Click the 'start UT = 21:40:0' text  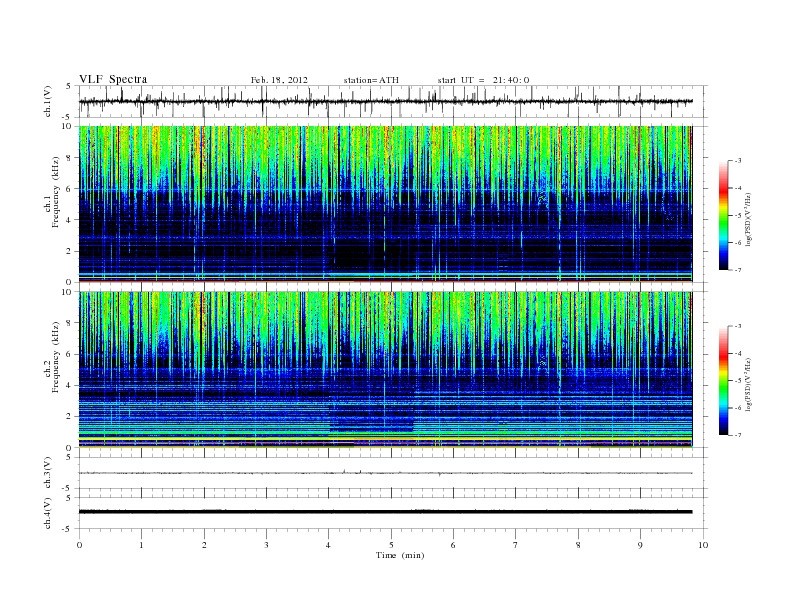coord(483,80)
